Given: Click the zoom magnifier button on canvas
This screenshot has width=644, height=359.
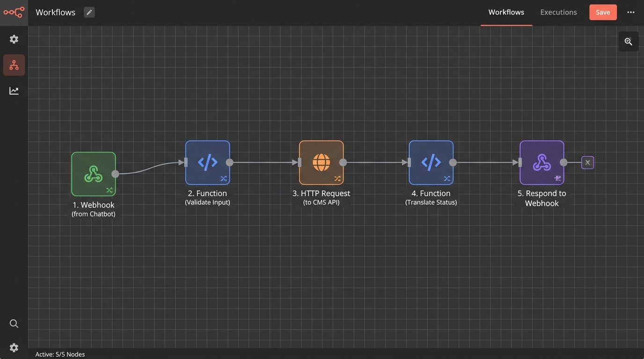Looking at the screenshot, I should (x=628, y=42).
